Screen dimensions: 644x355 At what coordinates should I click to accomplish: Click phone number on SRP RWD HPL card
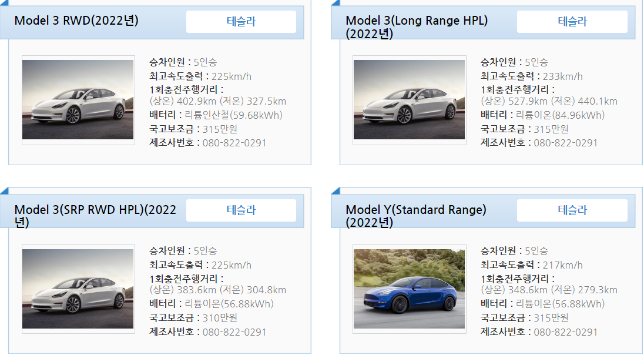pyautogui.click(x=234, y=332)
